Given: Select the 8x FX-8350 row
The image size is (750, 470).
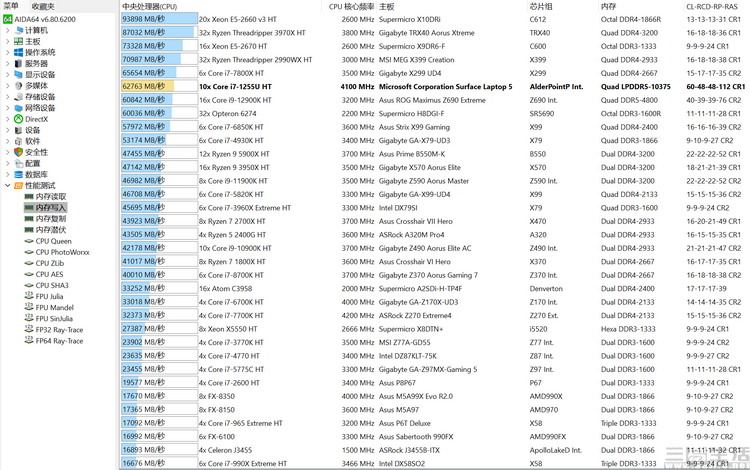Looking at the screenshot, I should (433, 396).
